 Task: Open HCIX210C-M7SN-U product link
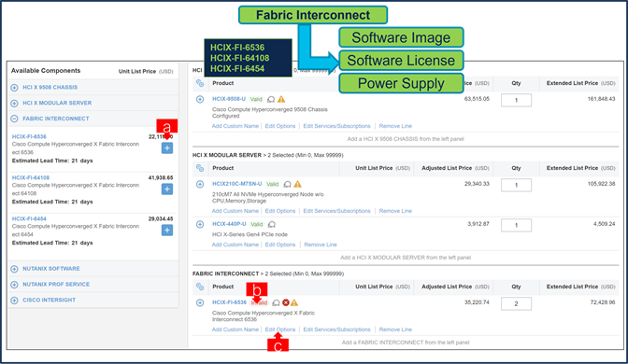[x=236, y=184]
